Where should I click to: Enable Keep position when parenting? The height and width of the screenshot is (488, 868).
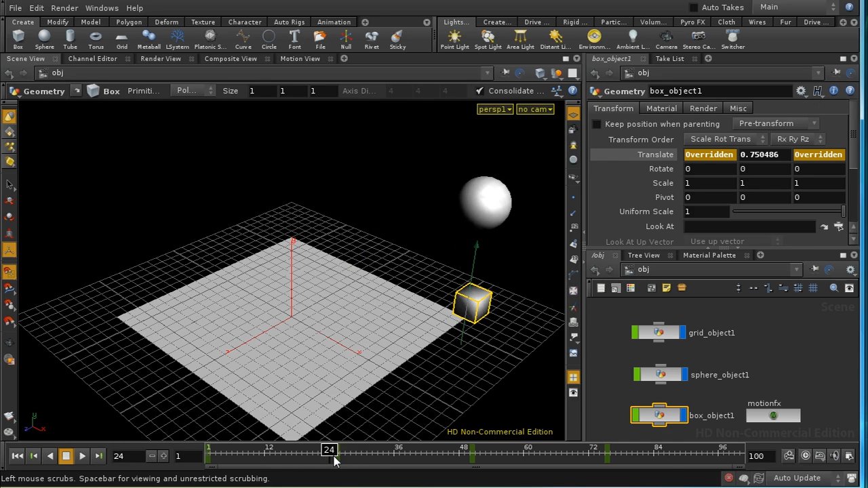(596, 123)
